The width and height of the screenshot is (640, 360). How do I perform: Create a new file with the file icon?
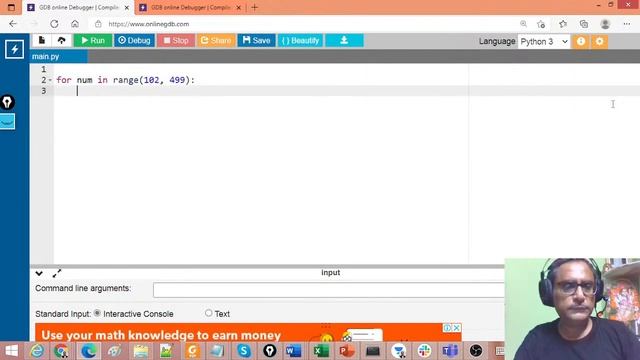point(42,40)
